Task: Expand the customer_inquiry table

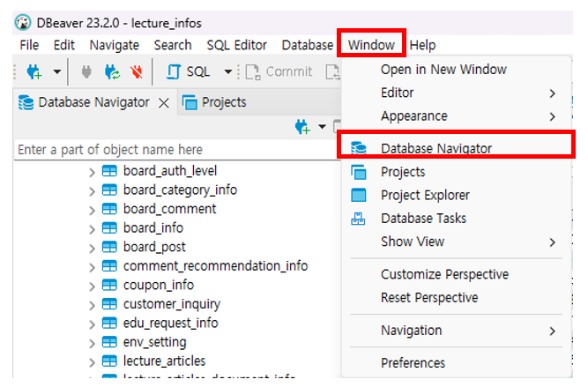Action: tap(92, 305)
